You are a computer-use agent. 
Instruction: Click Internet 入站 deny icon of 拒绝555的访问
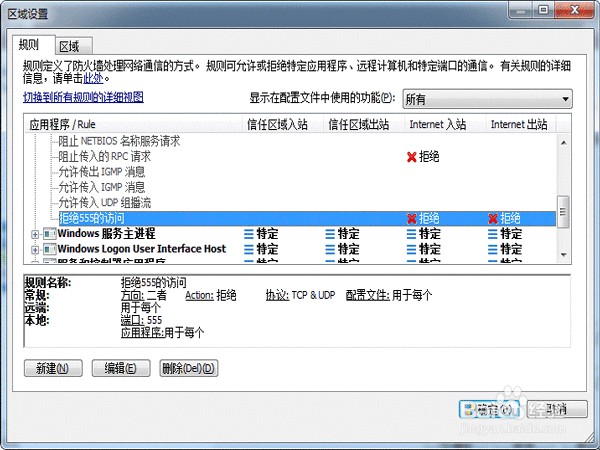pyautogui.click(x=412, y=219)
